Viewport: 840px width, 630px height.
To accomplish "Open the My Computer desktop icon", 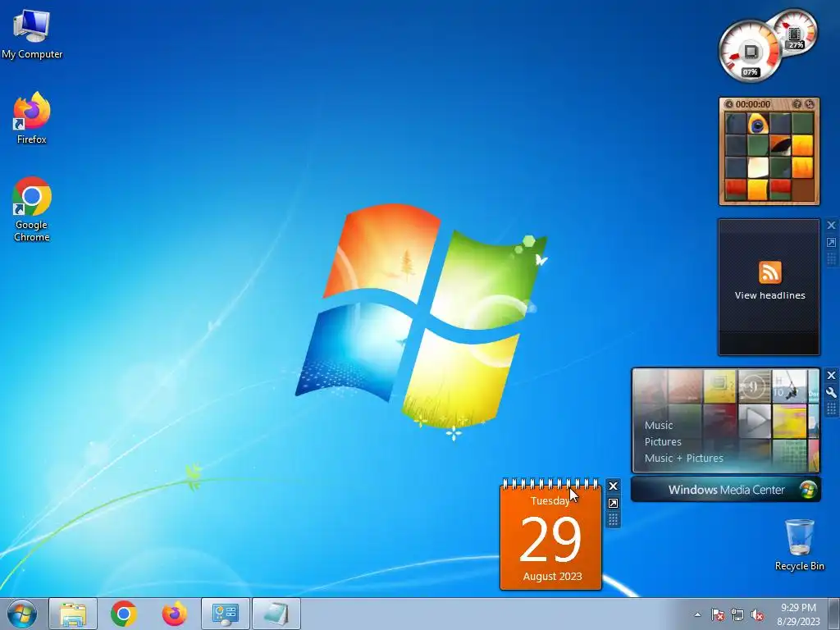I will tap(32, 34).
